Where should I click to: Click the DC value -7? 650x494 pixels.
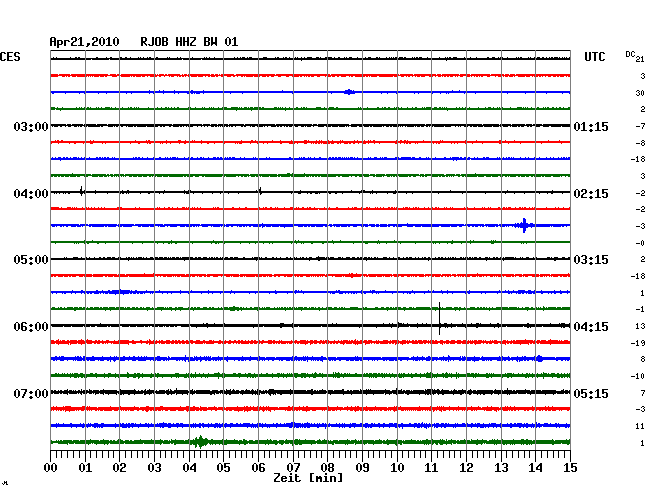point(640,126)
